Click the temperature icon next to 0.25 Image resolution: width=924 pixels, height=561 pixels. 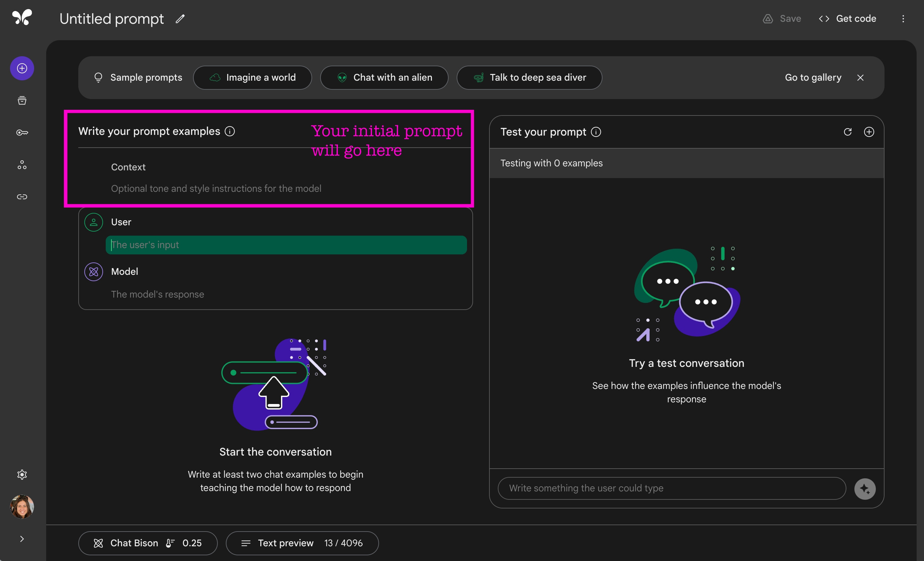[x=170, y=543]
